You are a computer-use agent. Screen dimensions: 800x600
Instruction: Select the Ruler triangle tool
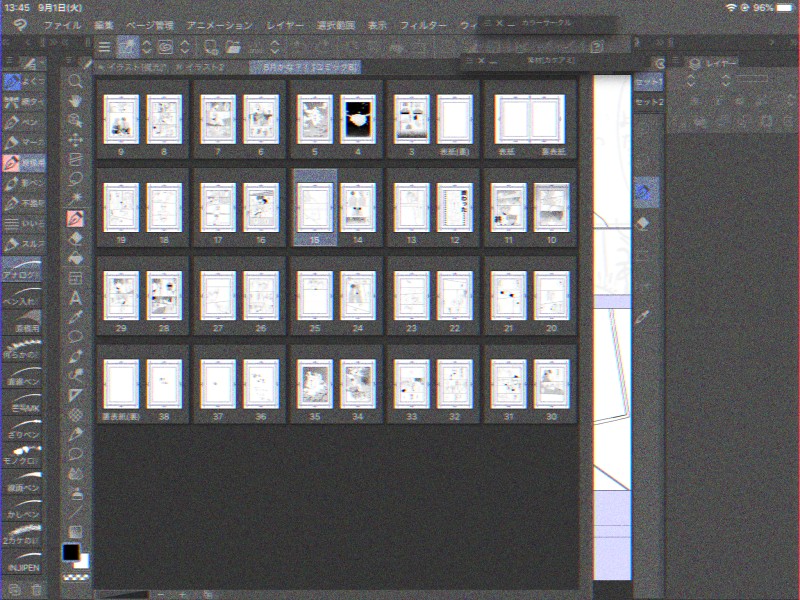pos(75,395)
